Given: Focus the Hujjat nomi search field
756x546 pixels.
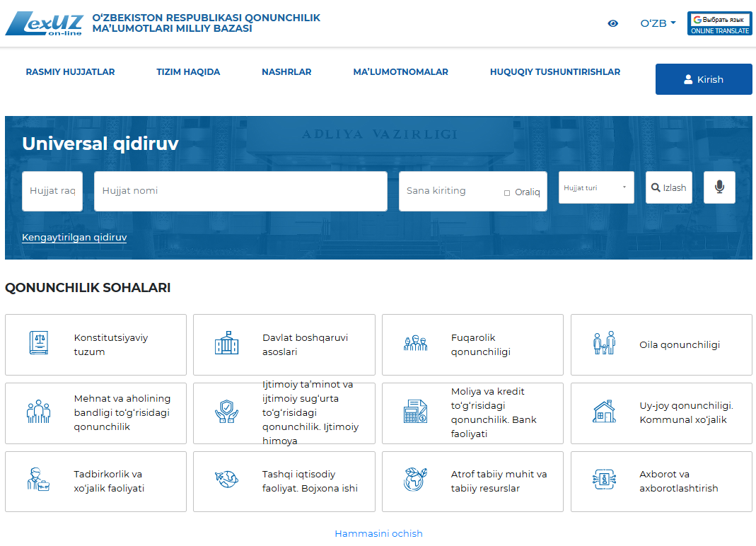Looking at the screenshot, I should pyautogui.click(x=240, y=191).
